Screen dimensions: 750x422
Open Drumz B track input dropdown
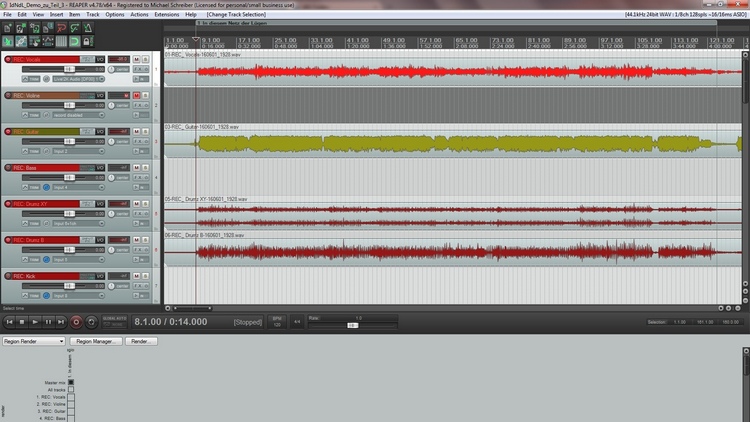point(78,259)
